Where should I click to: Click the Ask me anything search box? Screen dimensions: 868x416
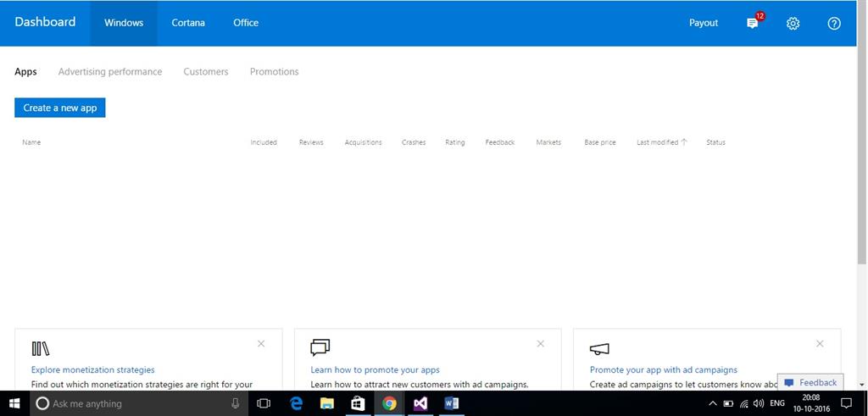pos(138,403)
